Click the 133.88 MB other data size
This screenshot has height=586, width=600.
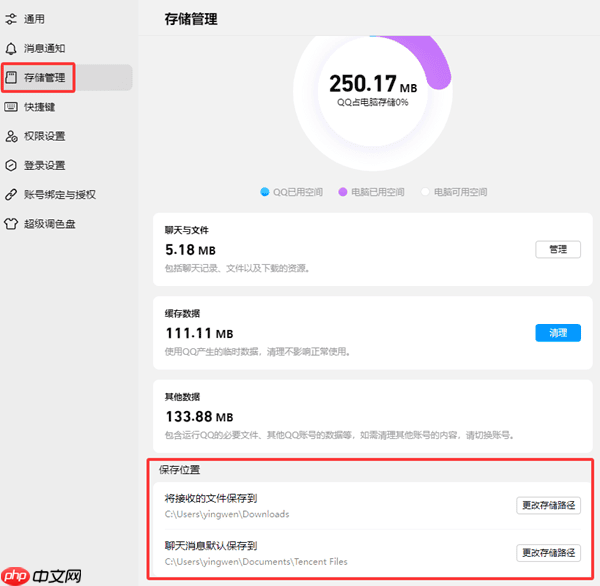[199, 417]
